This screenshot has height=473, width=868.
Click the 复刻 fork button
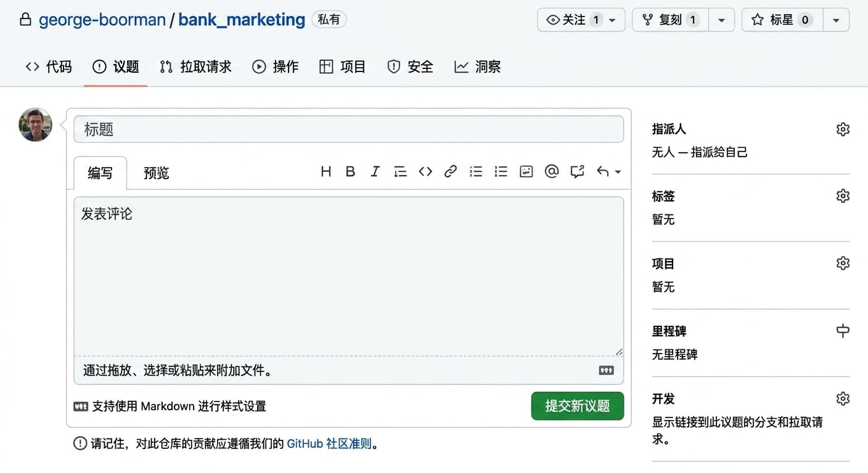670,20
